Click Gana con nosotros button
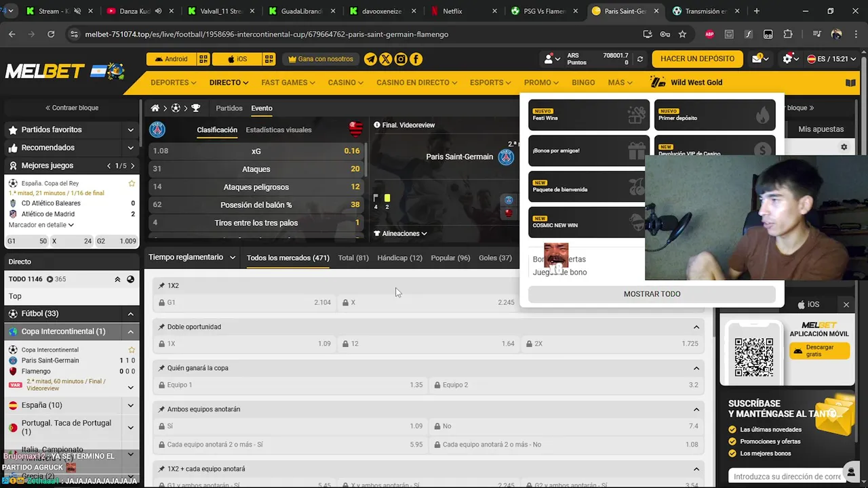This screenshot has width=868, height=488. (x=321, y=59)
